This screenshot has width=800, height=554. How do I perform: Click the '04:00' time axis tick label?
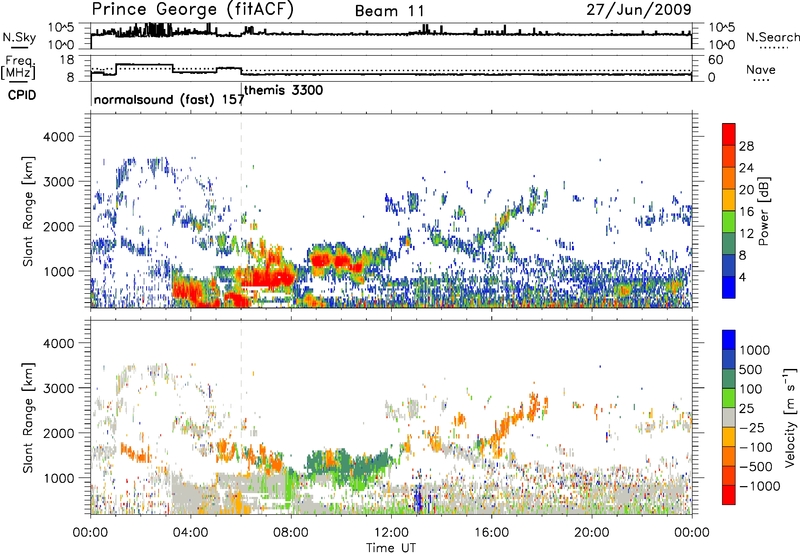(190, 533)
